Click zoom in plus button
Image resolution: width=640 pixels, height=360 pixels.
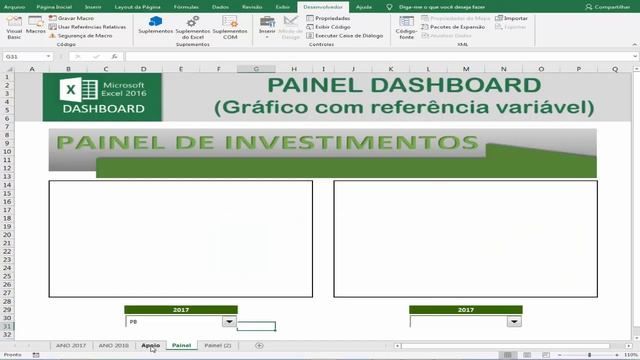[x=617, y=355]
